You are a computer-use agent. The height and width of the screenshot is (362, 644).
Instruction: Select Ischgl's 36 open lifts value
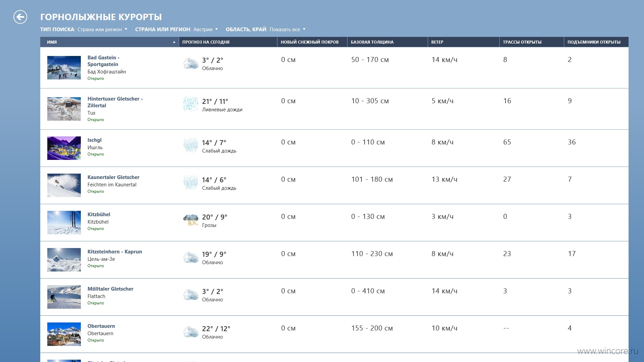572,142
